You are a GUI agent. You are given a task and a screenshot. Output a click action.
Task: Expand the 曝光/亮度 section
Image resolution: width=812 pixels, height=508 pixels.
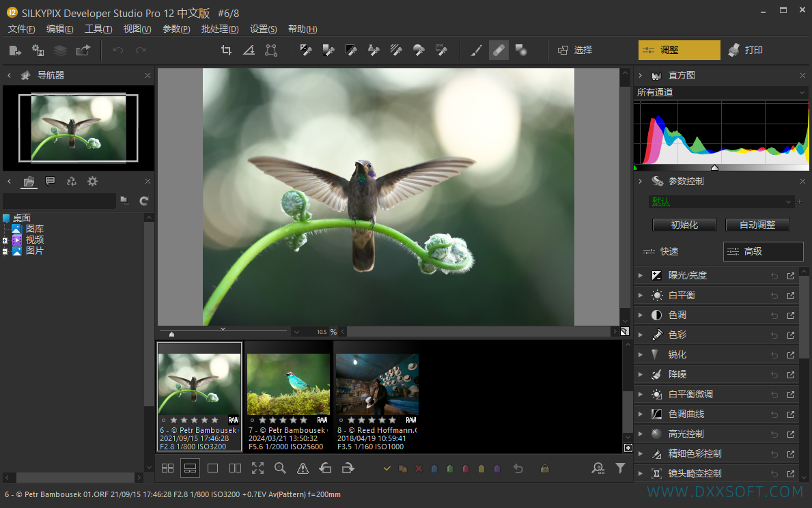tap(640, 275)
